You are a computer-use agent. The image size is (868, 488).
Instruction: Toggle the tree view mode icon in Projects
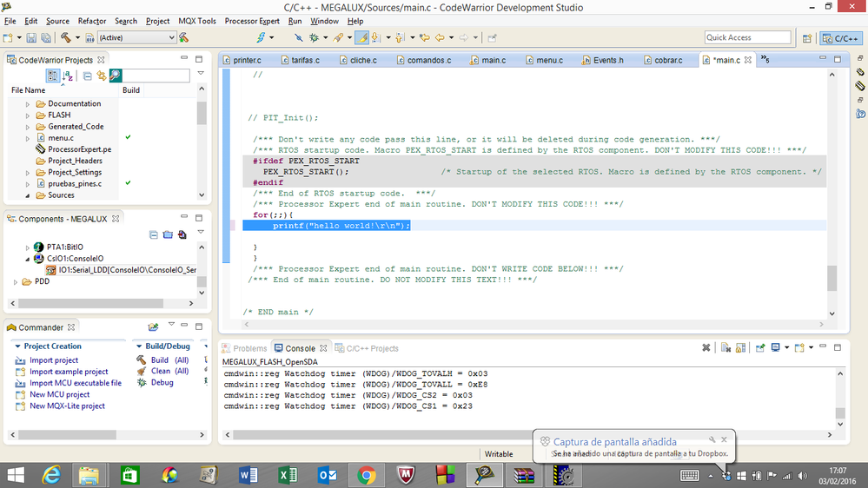53,76
